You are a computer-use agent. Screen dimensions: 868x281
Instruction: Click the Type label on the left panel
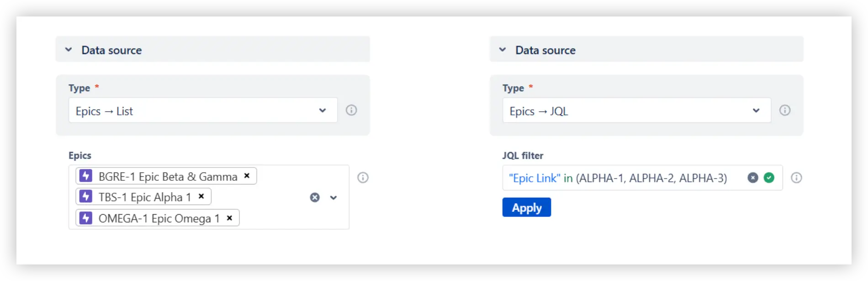tap(79, 88)
